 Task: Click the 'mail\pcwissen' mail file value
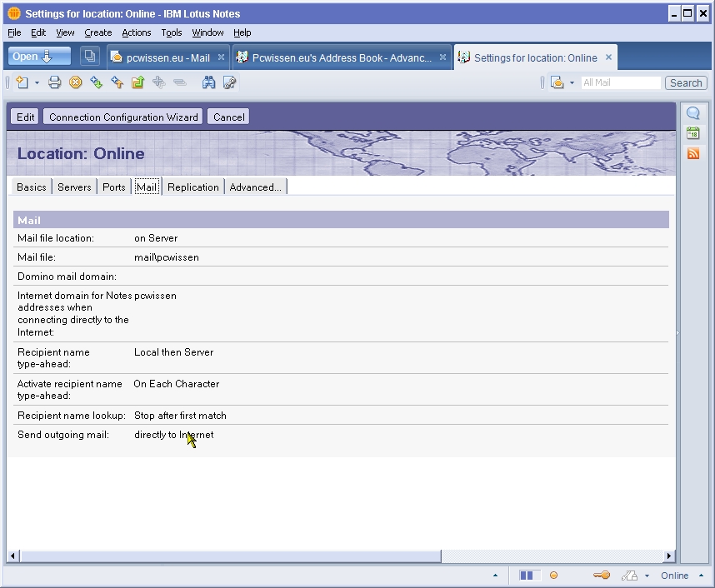coord(167,257)
